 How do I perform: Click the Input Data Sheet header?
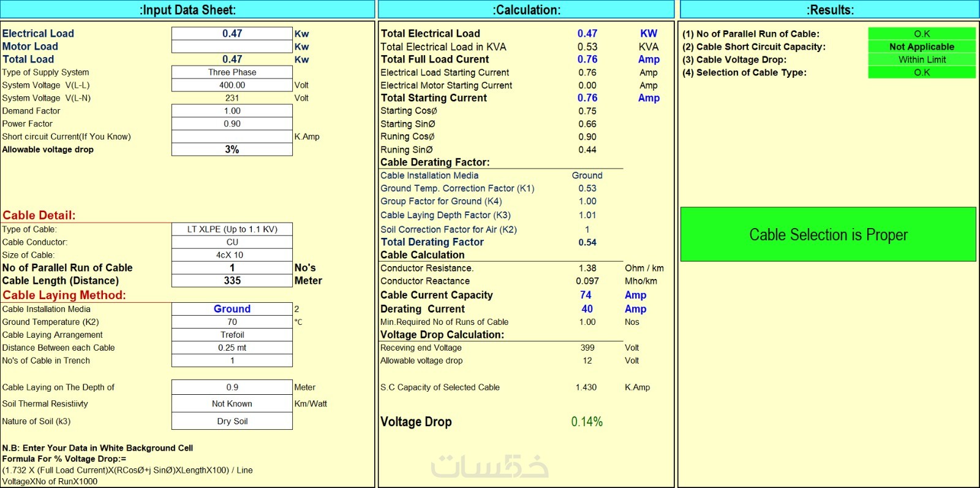(x=187, y=10)
